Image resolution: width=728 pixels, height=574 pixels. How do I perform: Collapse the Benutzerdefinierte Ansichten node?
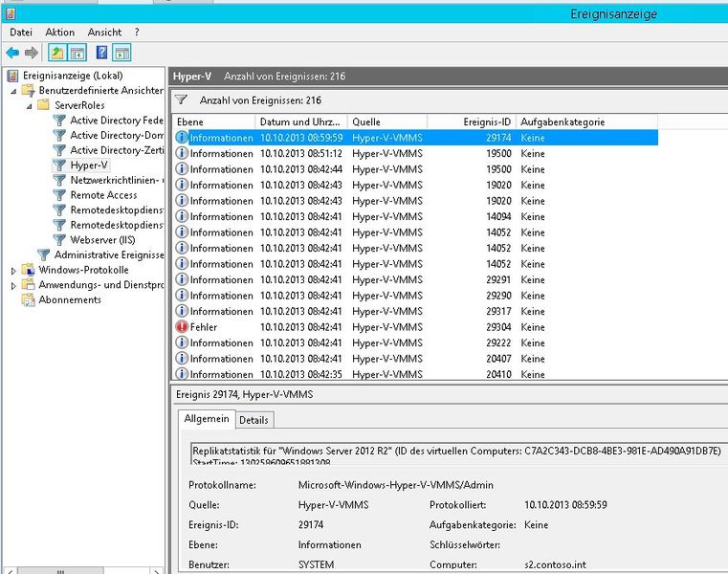point(13,91)
